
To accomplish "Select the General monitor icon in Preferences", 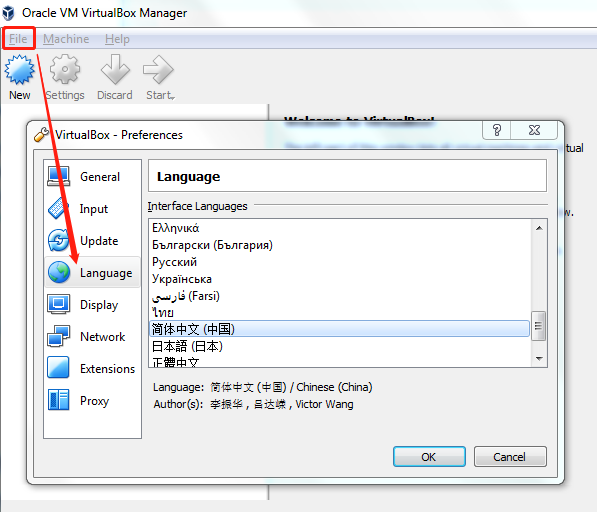I will tap(59, 176).
